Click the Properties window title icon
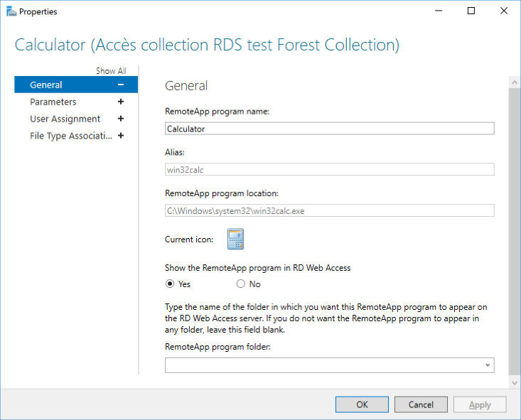This screenshot has height=420, width=521. (11, 11)
